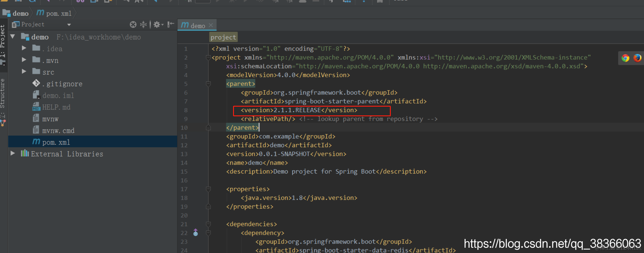Image resolution: width=644 pixels, height=253 pixels.
Task: Click the Collapse All icon in Project panel
Action: 143,25
